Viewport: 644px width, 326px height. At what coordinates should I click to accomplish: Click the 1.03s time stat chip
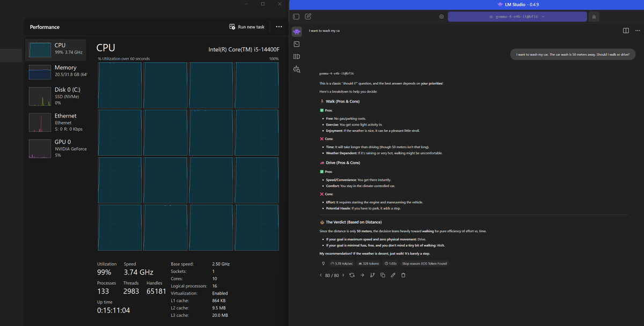click(x=391, y=263)
